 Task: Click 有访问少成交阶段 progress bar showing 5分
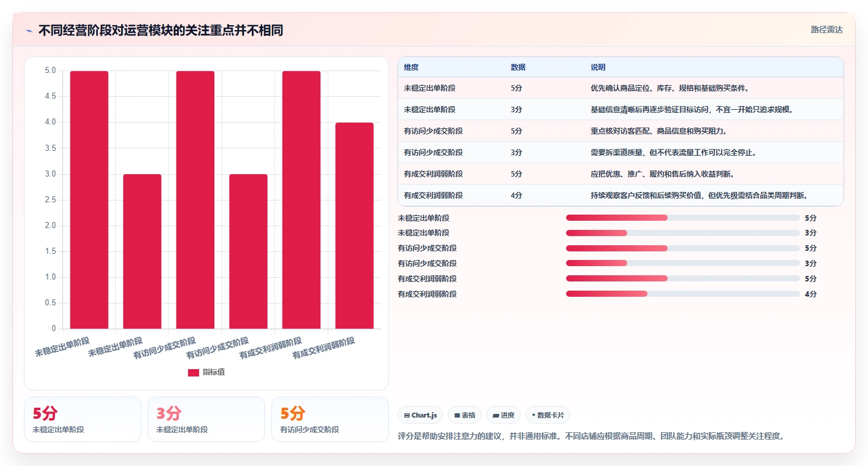683,248
